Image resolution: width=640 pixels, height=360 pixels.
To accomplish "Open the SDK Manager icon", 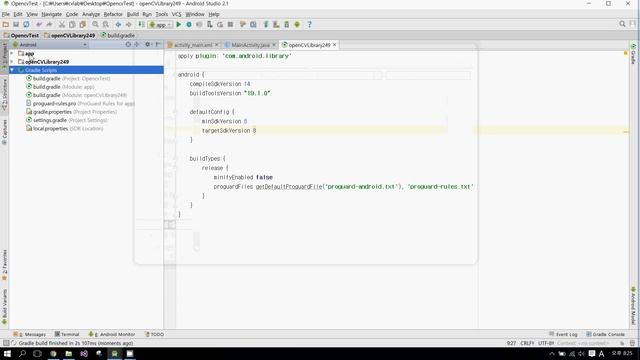I will click(x=287, y=24).
